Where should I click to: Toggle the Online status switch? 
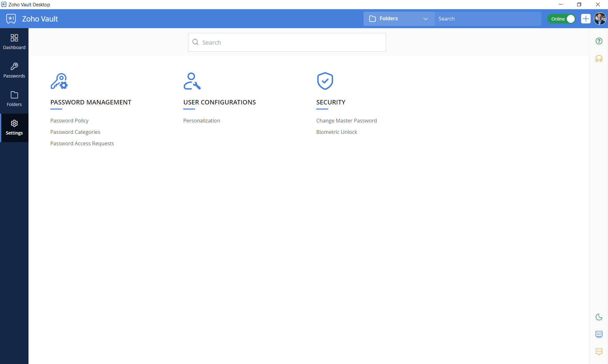tap(561, 19)
